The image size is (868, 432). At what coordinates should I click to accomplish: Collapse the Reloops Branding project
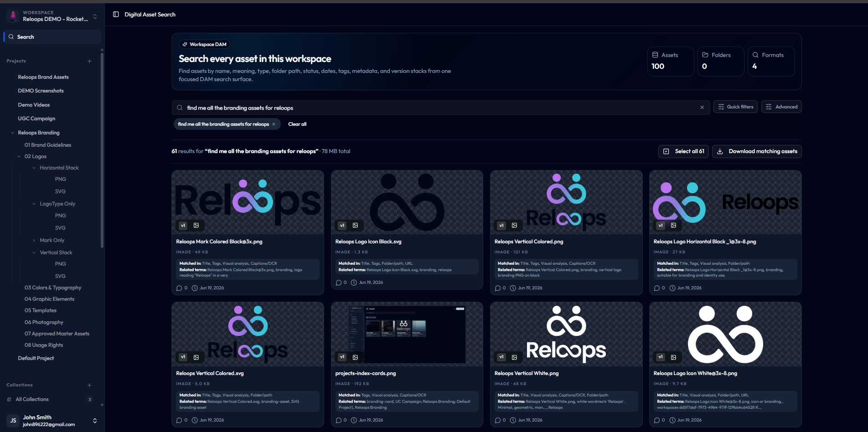(12, 133)
